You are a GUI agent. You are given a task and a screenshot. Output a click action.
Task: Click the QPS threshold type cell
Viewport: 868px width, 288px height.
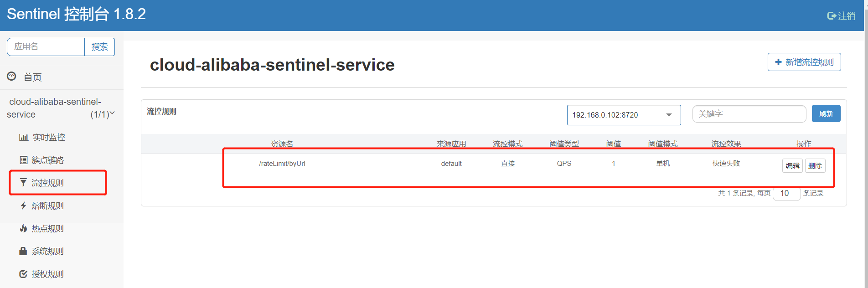coord(564,164)
